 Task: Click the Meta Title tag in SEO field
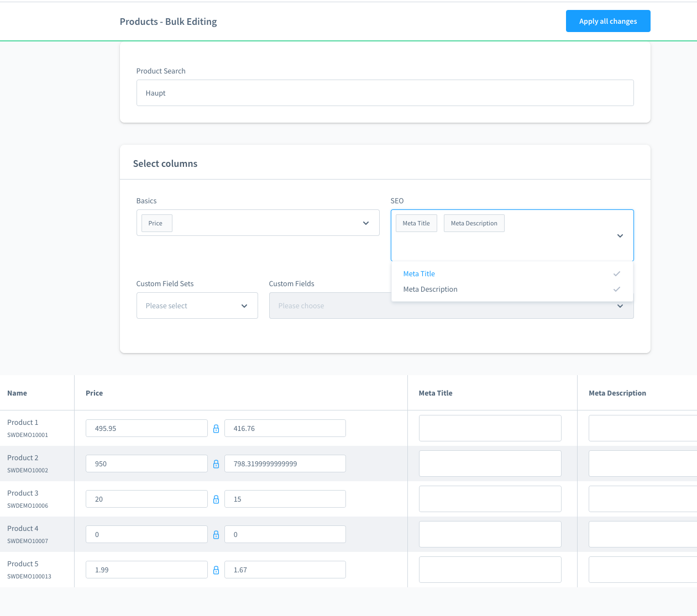416,224
